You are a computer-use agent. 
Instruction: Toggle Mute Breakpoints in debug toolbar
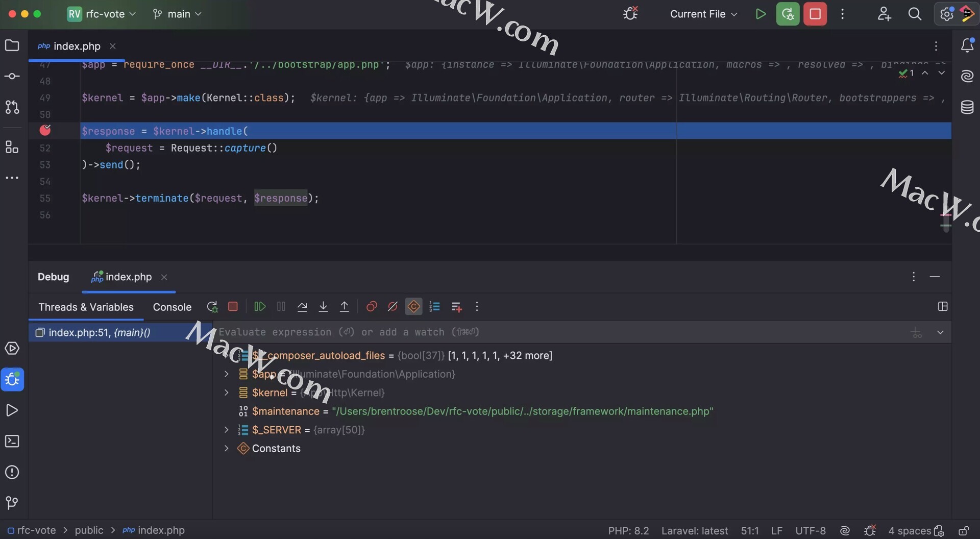pos(393,307)
